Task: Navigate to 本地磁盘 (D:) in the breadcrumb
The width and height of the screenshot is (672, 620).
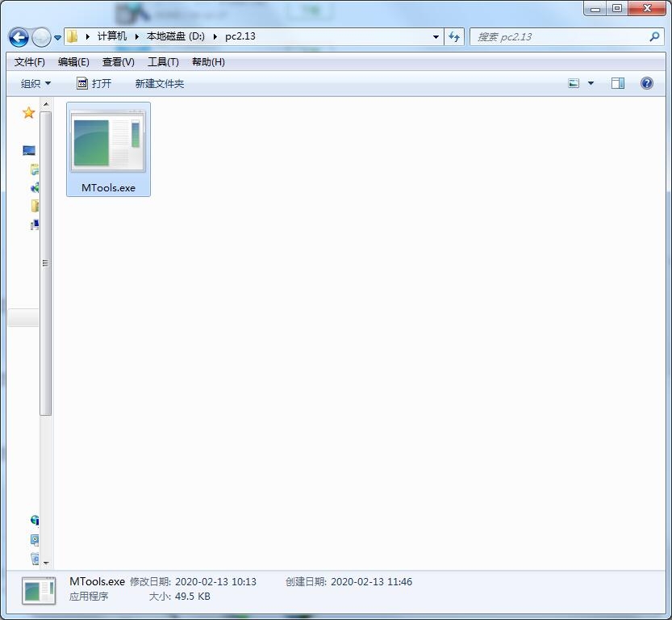Action: pos(175,36)
